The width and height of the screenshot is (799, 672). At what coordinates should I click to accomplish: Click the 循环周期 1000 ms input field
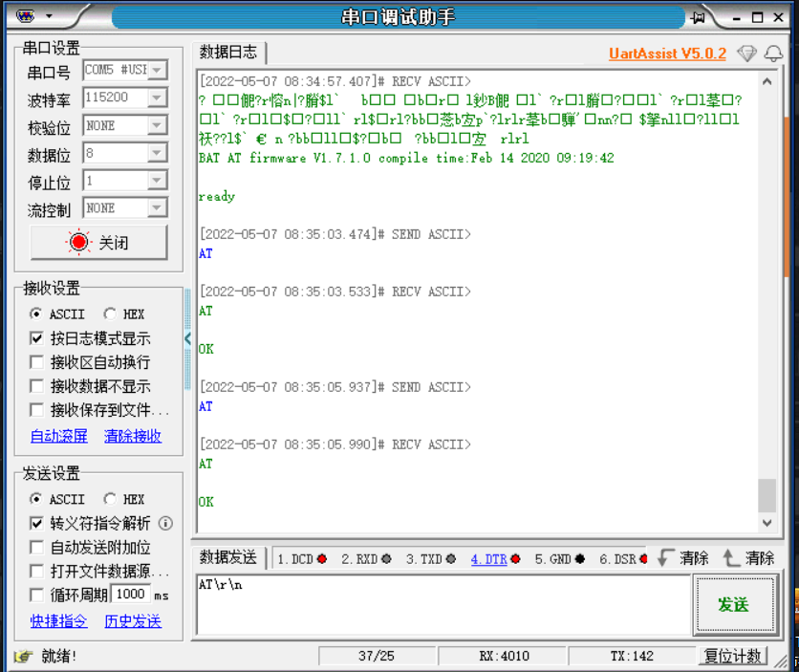coord(130,594)
